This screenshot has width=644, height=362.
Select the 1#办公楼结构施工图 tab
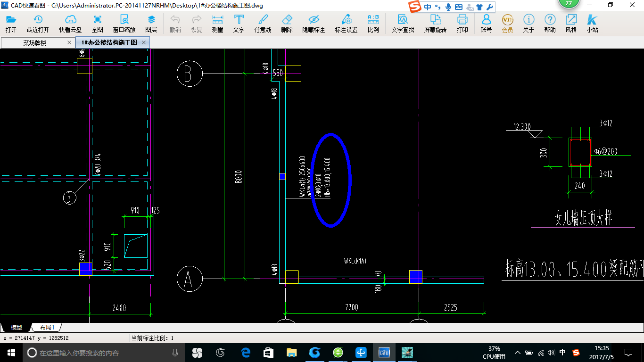(x=109, y=42)
